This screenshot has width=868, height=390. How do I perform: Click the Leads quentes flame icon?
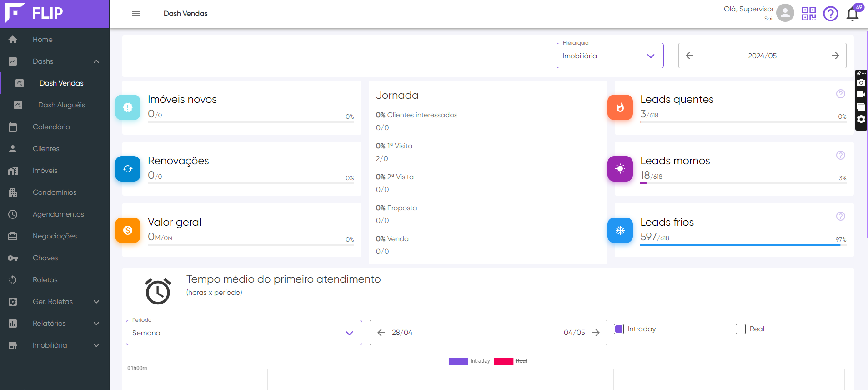pos(620,107)
